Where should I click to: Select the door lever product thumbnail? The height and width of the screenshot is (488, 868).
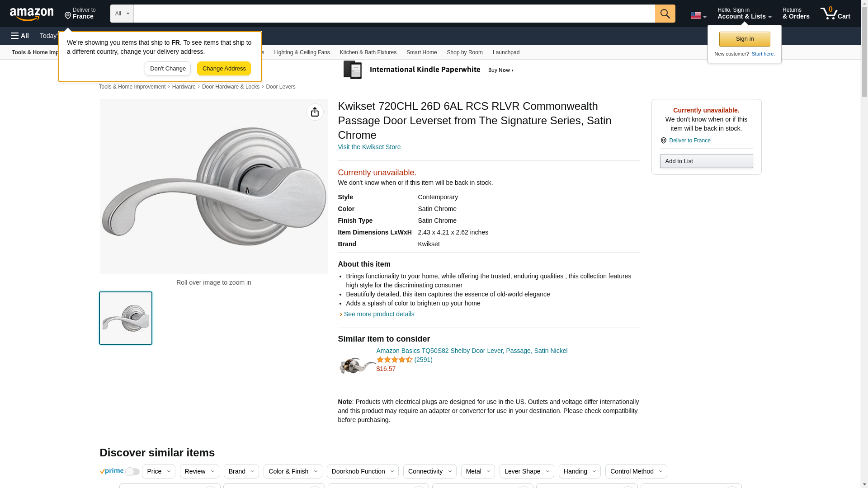tap(126, 318)
